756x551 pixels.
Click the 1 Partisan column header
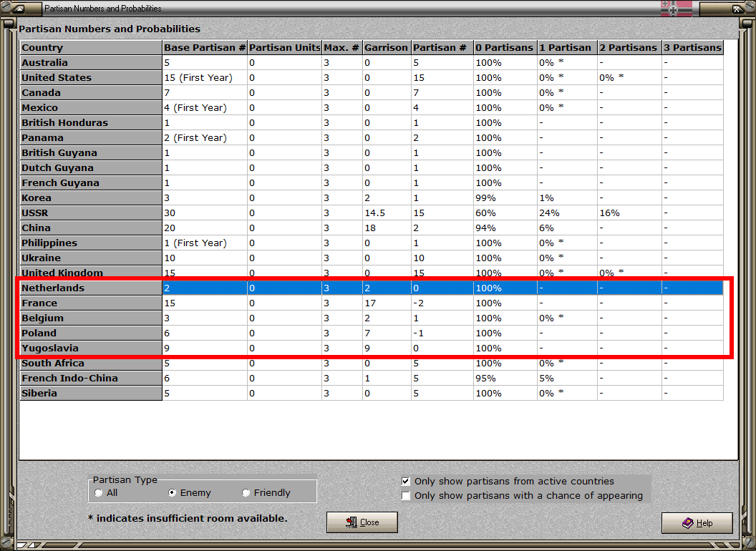coord(568,47)
